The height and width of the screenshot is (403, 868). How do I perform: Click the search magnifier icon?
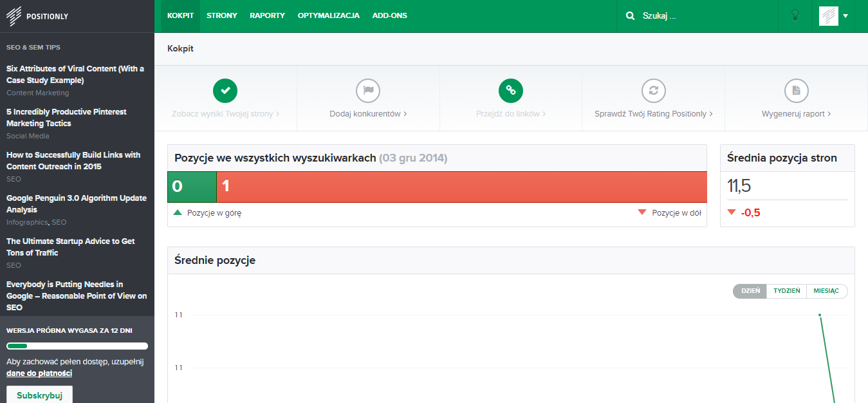click(x=630, y=15)
